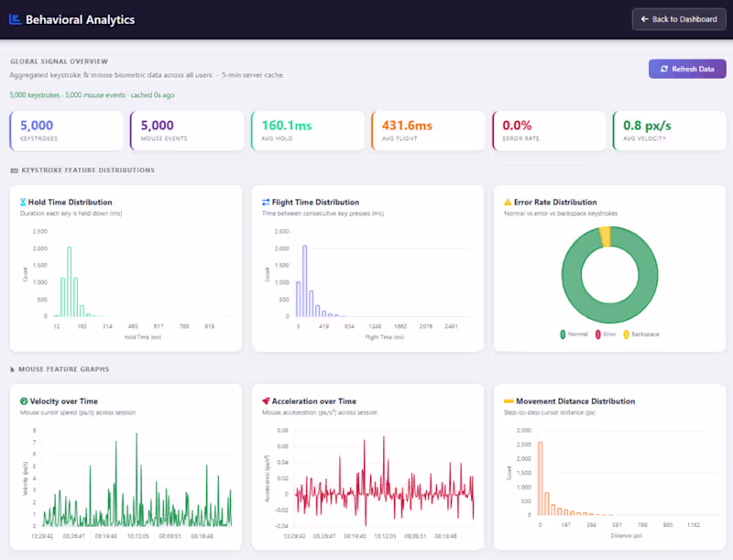Click the warning triangle icon beside Error Rate Distribution

pos(508,202)
